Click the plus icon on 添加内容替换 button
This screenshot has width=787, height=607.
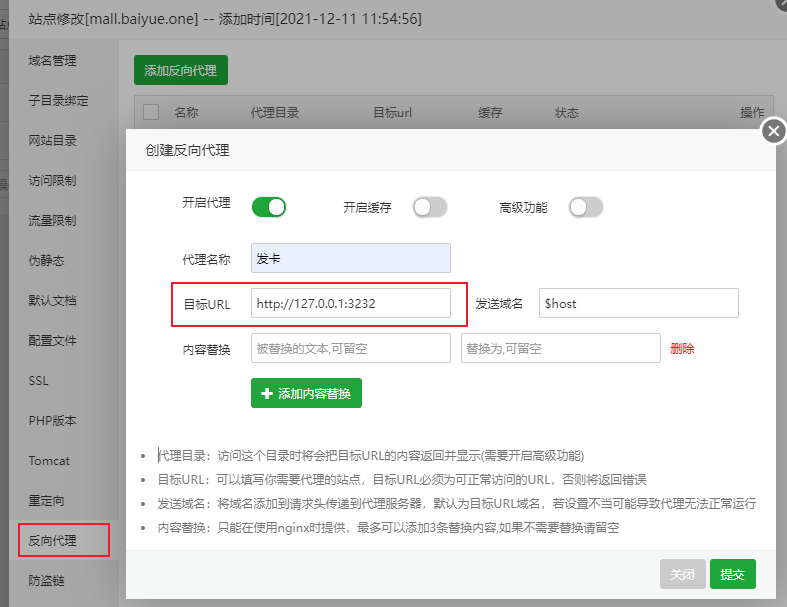click(267, 394)
